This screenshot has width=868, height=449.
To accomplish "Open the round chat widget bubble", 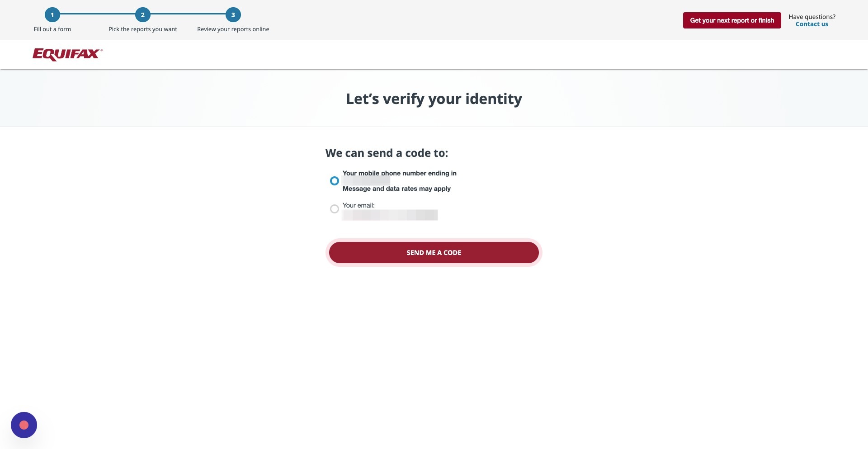I will coord(24,425).
